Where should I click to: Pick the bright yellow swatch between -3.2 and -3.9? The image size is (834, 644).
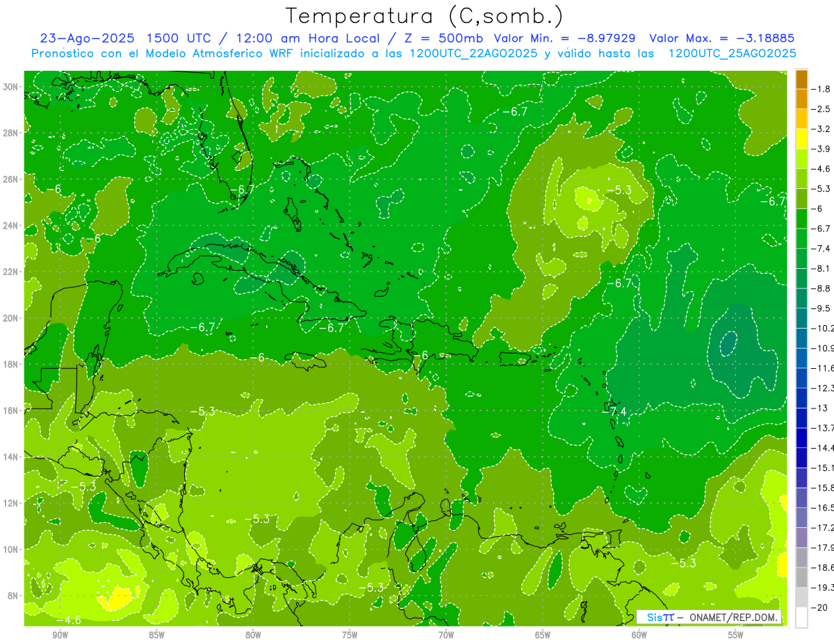[x=801, y=139]
